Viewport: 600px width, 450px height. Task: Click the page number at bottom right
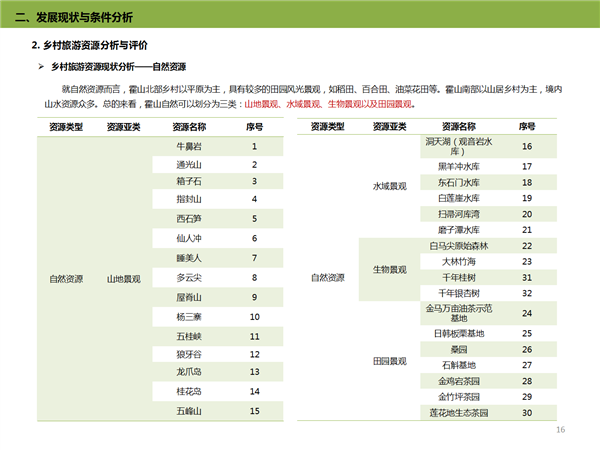[x=560, y=429]
